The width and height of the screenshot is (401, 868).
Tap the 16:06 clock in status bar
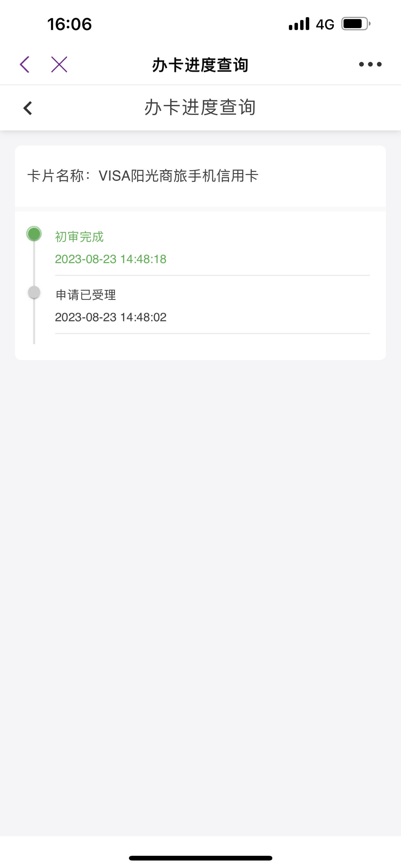coord(69,24)
